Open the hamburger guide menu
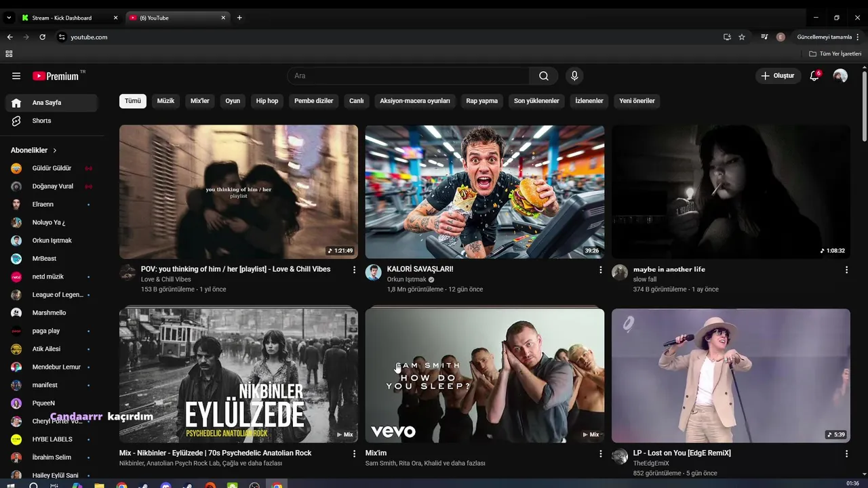868x488 pixels. point(16,76)
